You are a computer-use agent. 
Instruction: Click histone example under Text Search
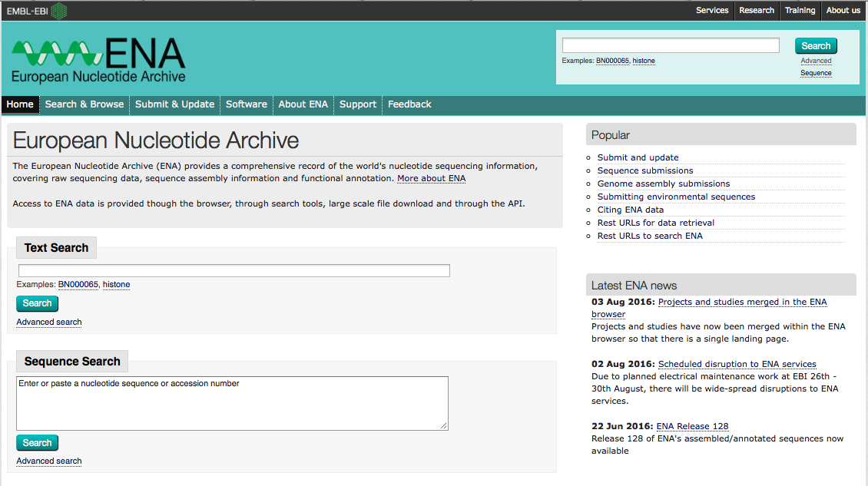coord(116,285)
